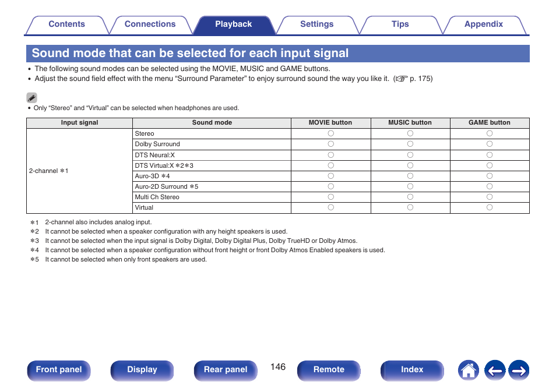Click Multi Ch Stereo MUSIC circle
Screen dimensions: 556x392
coord(410,197)
